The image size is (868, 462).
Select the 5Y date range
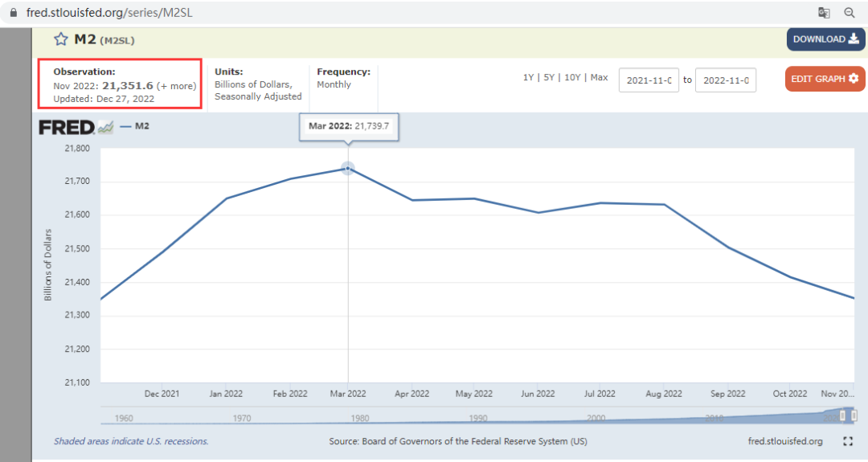[549, 77]
